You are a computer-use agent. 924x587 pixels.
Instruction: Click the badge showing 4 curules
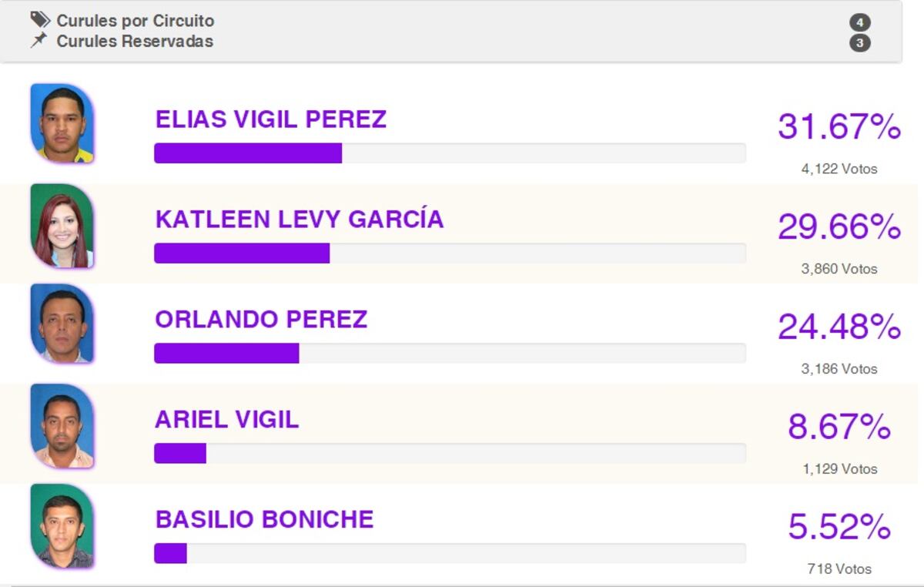(860, 22)
